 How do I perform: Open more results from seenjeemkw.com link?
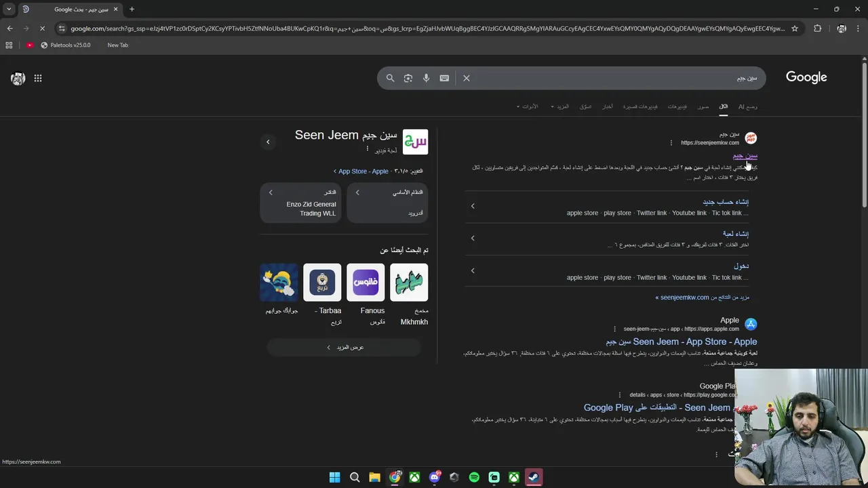[x=702, y=297]
